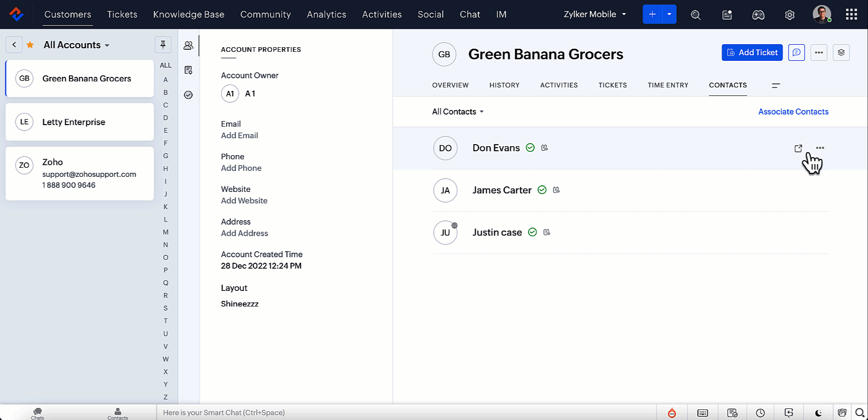Open the arrow next to plus button
This screenshot has width=868, height=420.
coord(669,15)
